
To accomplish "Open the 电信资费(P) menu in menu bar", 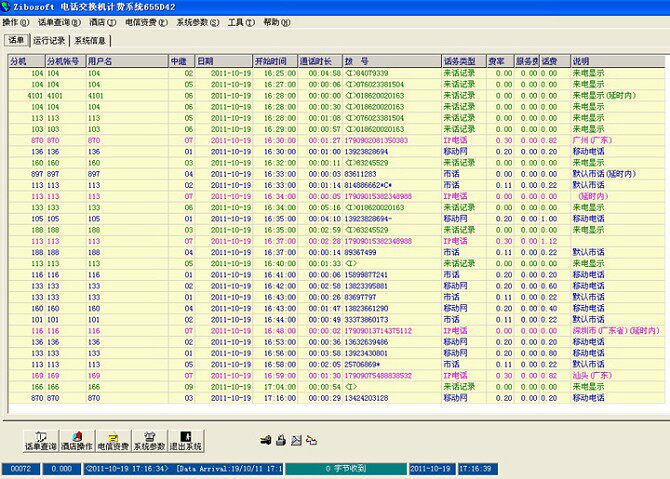I will (x=146, y=22).
